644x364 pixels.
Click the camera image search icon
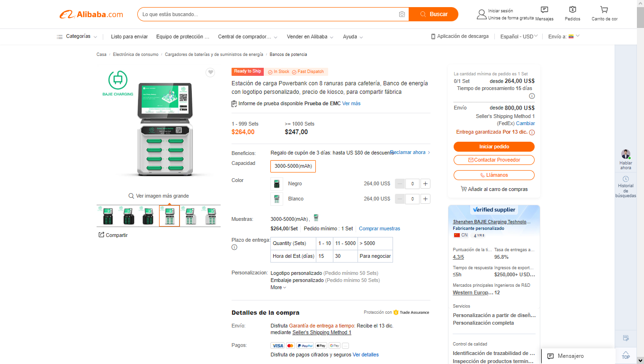(402, 15)
